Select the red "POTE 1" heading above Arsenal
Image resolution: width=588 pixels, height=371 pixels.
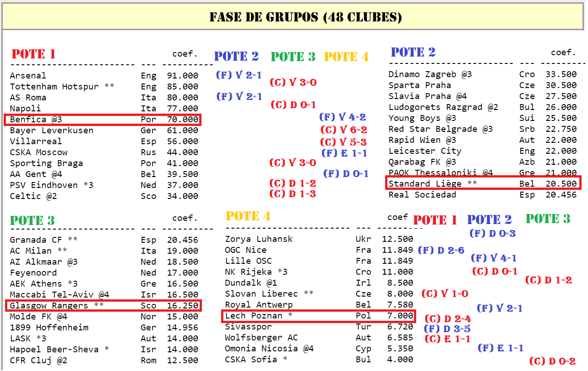(33, 54)
